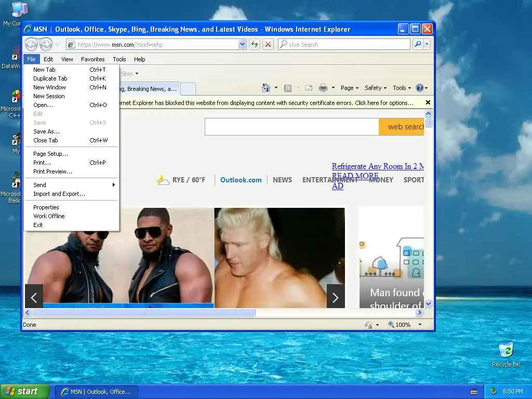
Task: Close the security information bar
Action: [x=428, y=102]
